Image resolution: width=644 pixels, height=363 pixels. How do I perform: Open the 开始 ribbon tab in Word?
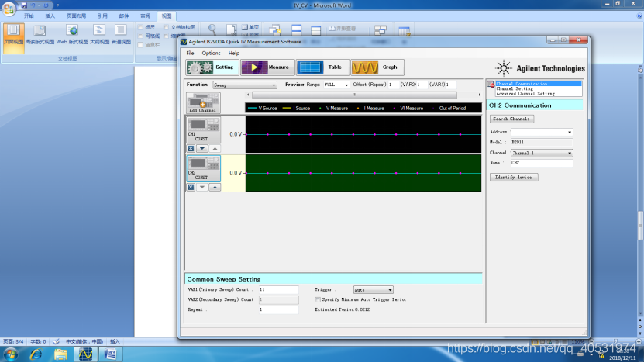click(29, 16)
